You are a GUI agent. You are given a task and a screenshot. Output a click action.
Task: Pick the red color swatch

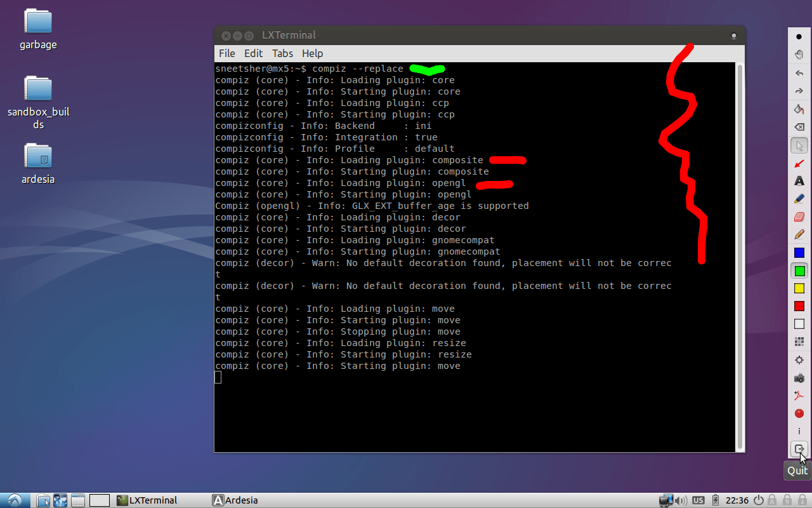click(x=799, y=306)
